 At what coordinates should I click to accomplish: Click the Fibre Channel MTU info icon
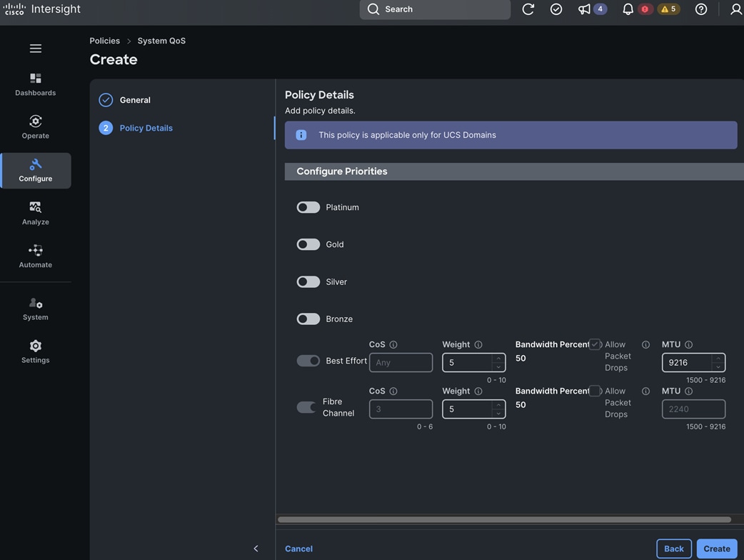click(x=688, y=391)
